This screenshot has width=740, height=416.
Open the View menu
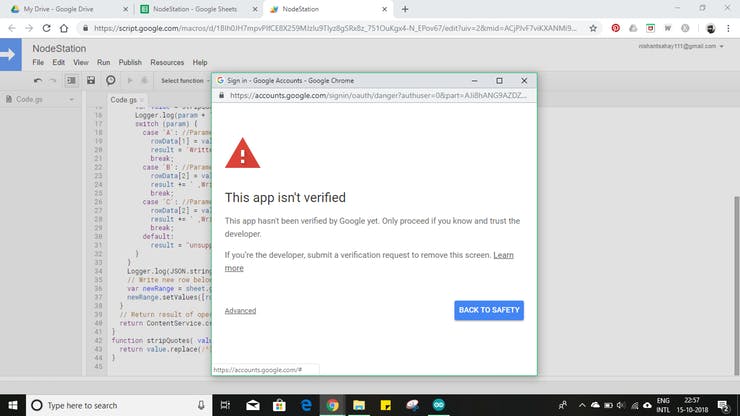pos(81,62)
